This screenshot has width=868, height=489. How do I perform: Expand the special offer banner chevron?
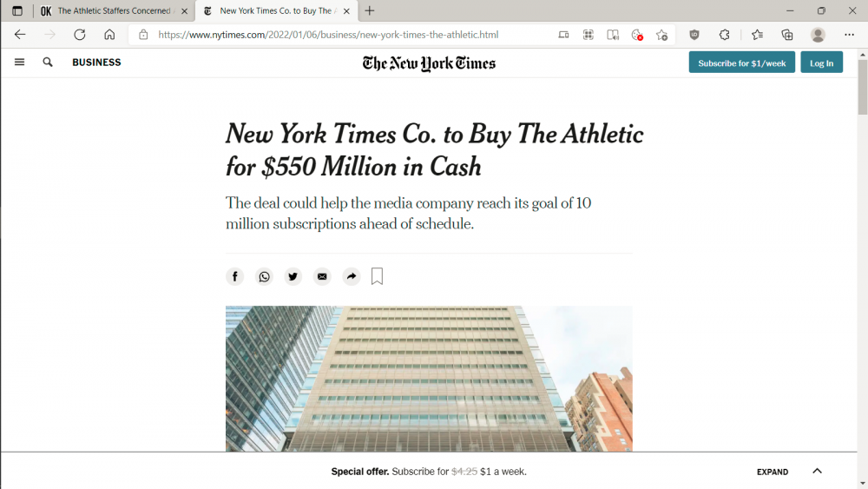(817, 471)
